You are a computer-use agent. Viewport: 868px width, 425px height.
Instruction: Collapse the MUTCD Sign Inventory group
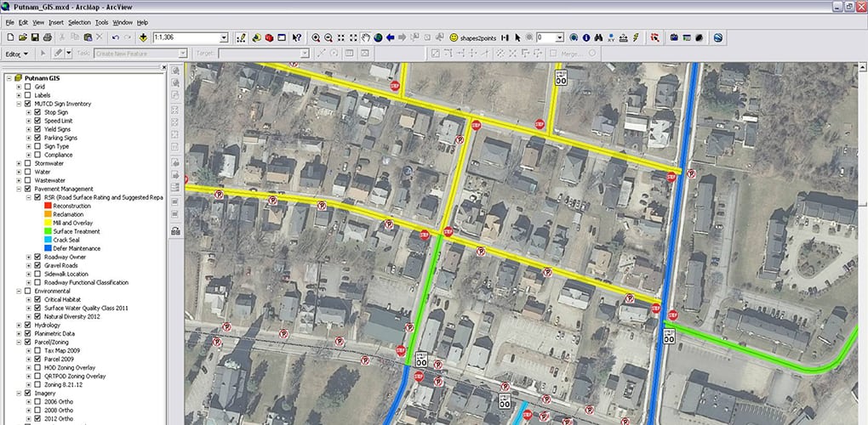(x=19, y=104)
